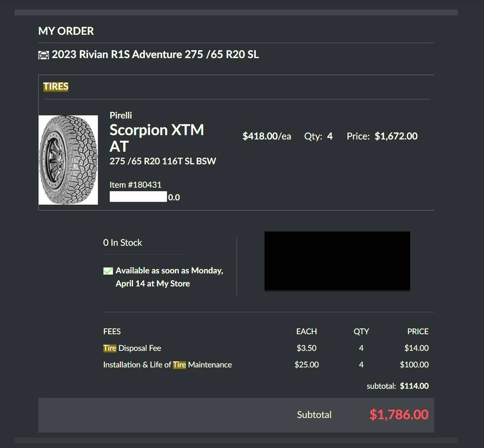Viewport: 484px width, 448px height.
Task: Click the large black redacted box
Action: pyautogui.click(x=337, y=261)
